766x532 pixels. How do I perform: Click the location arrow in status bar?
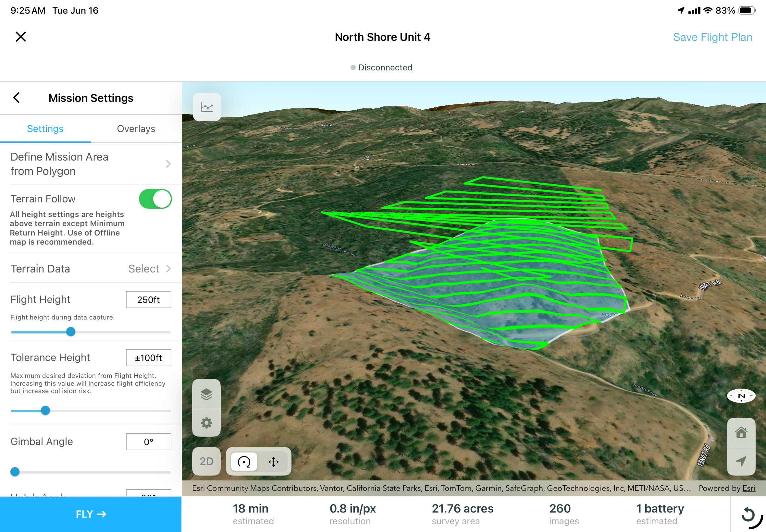(681, 10)
